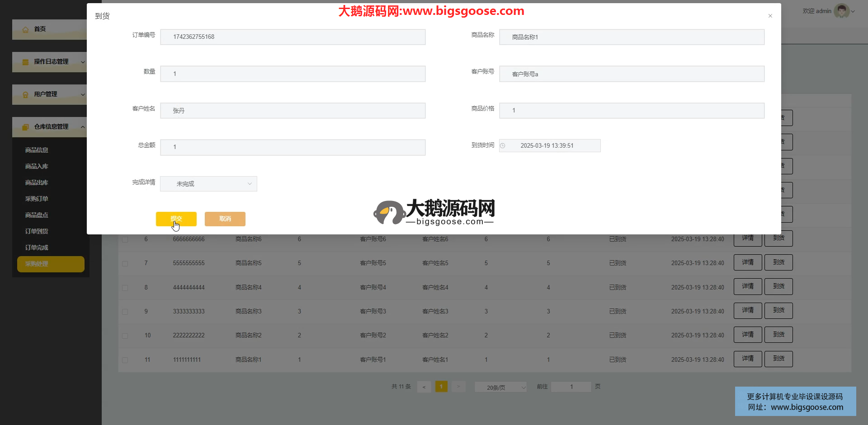Select the checkbox for row 11
This screenshot has height=425, width=868.
(x=125, y=360)
